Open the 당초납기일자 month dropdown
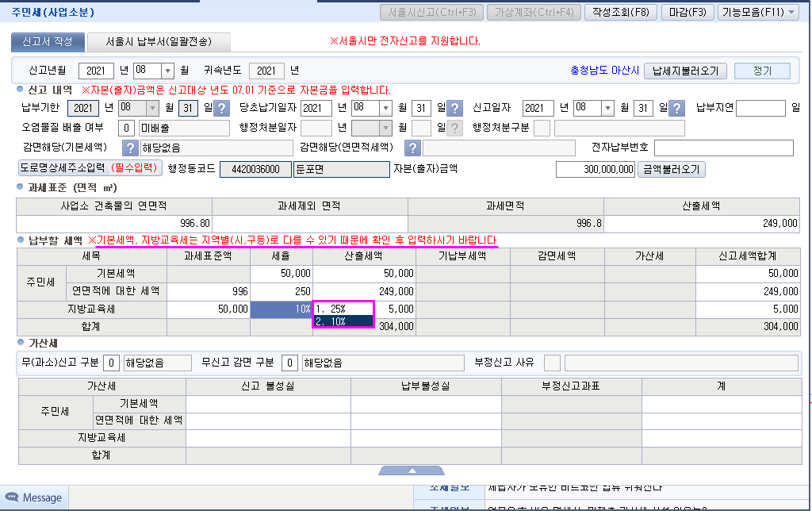The width and height of the screenshot is (812, 511). point(386,109)
